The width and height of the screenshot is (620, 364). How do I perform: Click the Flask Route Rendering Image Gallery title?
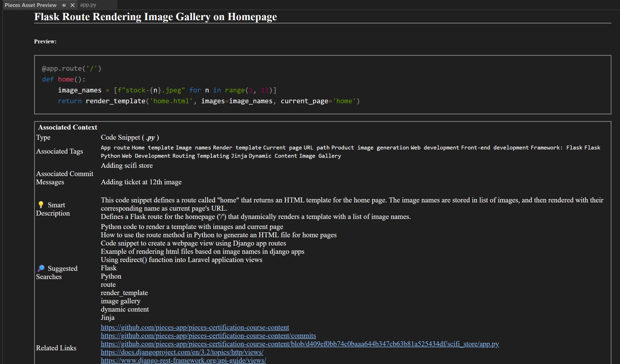156,17
